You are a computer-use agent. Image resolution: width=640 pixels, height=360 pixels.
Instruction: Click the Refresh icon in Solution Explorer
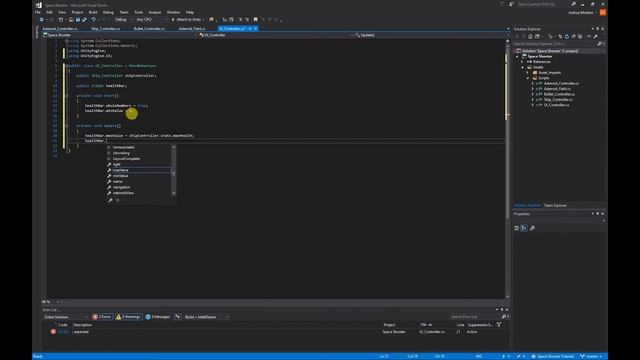pos(567,36)
